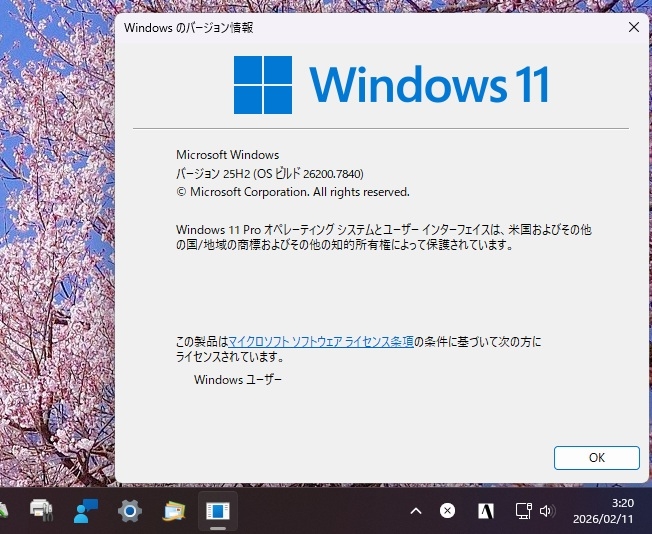Open the printer app in the taskbar
Image resolution: width=652 pixels, height=534 pixels.
click(41, 510)
